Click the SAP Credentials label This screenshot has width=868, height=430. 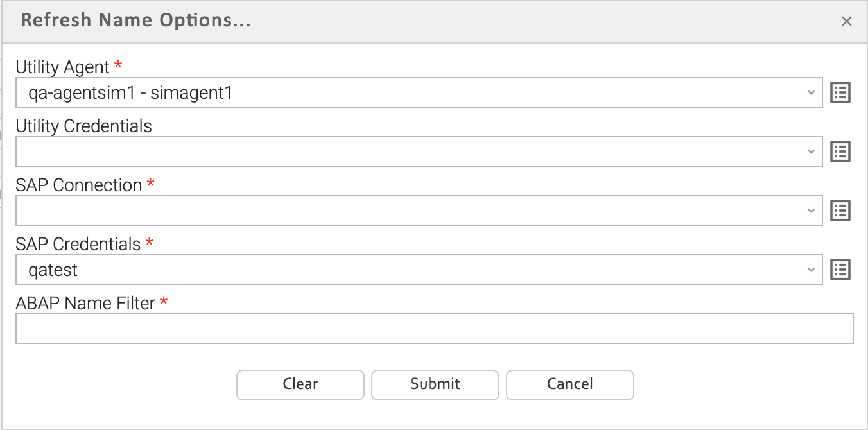point(78,244)
